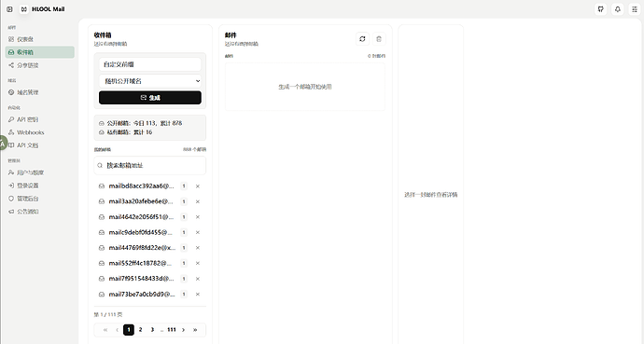Go to page 3 in pagination

(x=152, y=330)
